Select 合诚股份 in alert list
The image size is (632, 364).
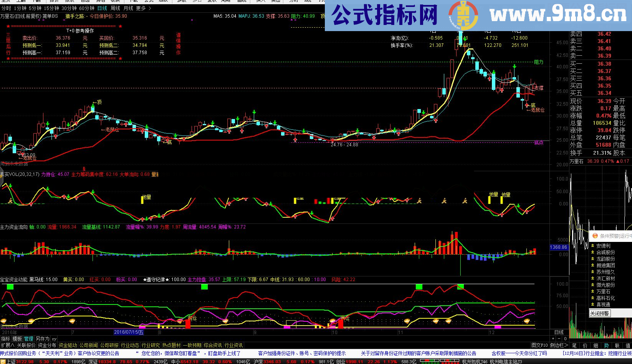pyautogui.click(x=605, y=252)
